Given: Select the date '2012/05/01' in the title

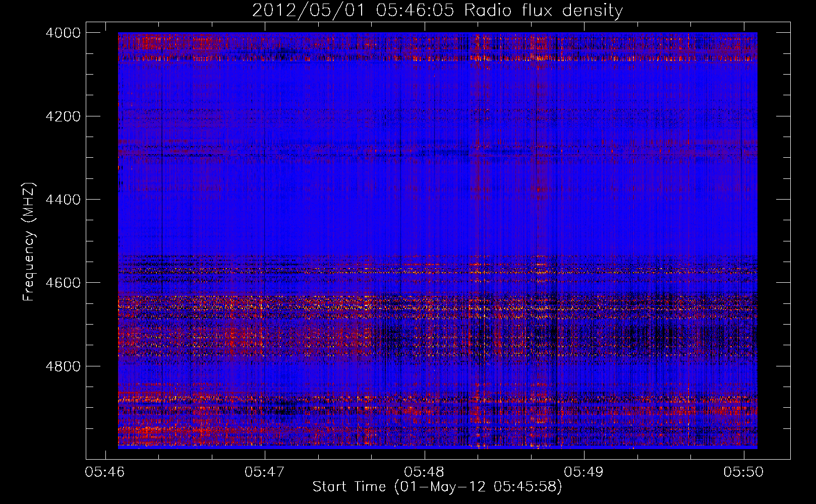Looking at the screenshot, I should pyautogui.click(x=310, y=11).
